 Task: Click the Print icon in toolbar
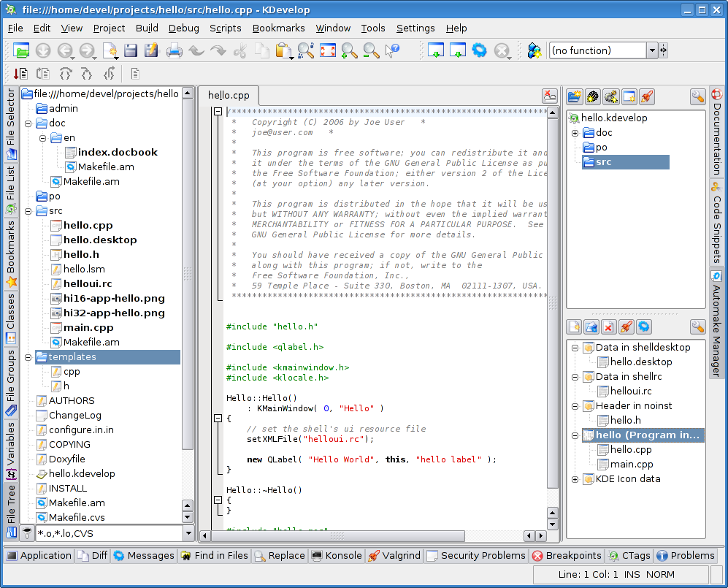pyautogui.click(x=174, y=50)
